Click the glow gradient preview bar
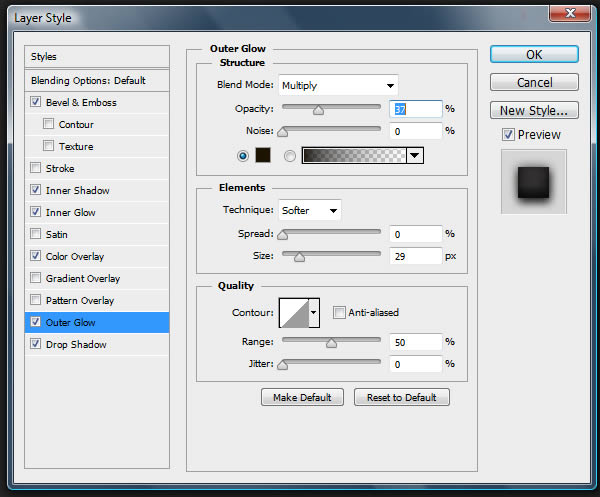600x497 pixels. (354, 155)
